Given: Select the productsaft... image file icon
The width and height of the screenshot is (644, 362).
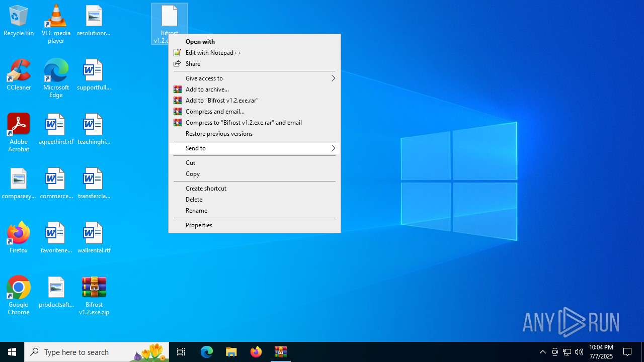Looking at the screenshot, I should tap(56, 292).
